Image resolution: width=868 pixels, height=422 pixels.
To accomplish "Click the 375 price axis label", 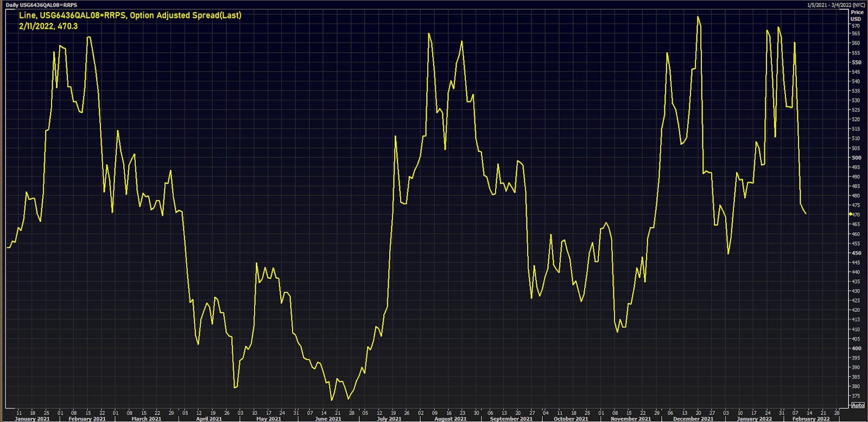I will tap(856, 396).
